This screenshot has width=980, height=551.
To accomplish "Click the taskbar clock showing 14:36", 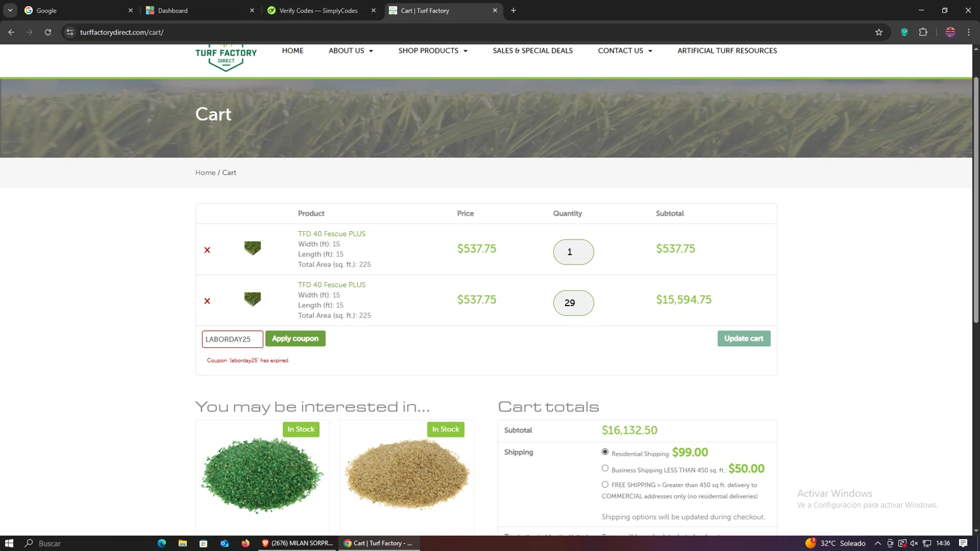I will pyautogui.click(x=943, y=543).
